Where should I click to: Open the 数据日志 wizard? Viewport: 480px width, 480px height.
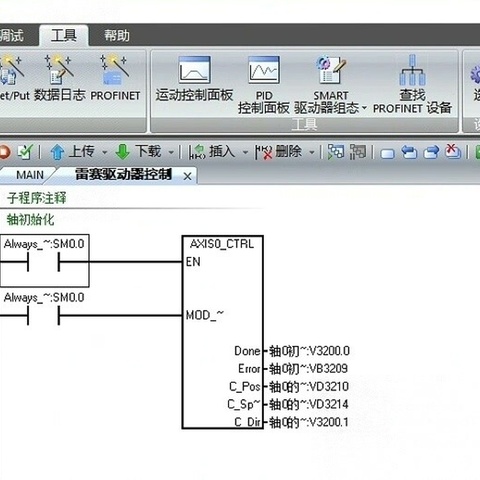click(60, 78)
